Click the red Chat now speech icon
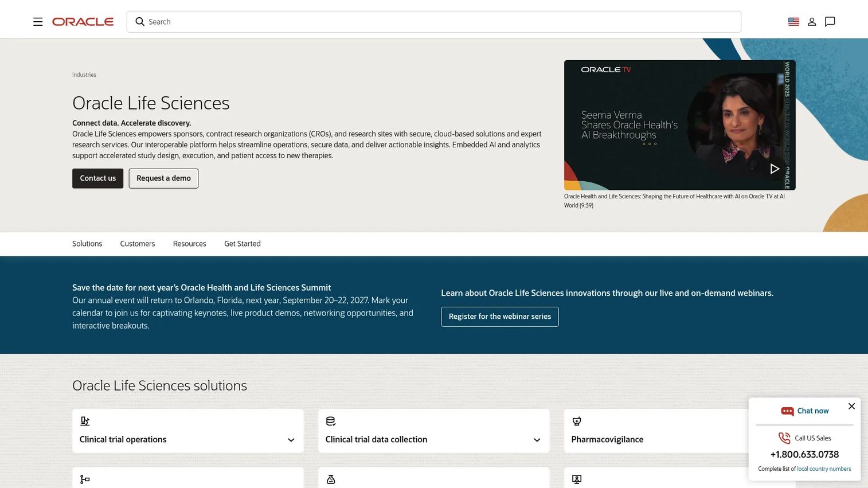Screen dimensions: 868x488 tap(787, 411)
